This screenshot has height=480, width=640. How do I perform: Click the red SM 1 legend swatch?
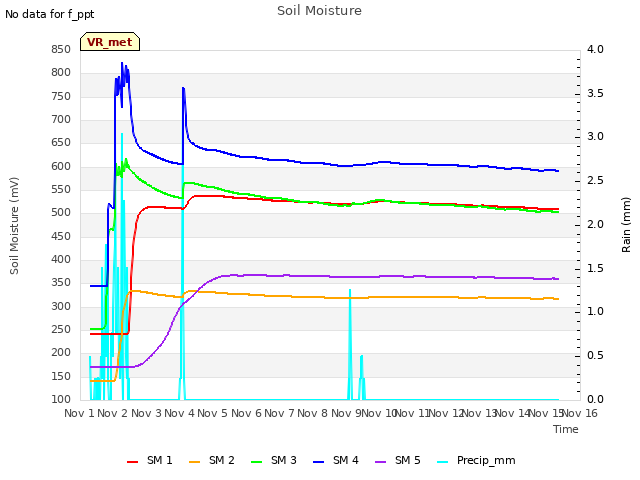click(x=133, y=462)
